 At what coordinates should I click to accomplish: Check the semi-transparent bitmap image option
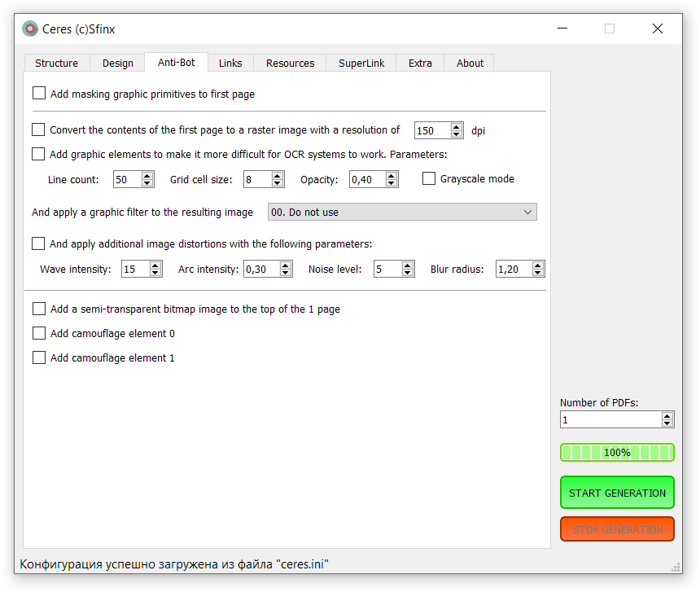click(x=39, y=309)
